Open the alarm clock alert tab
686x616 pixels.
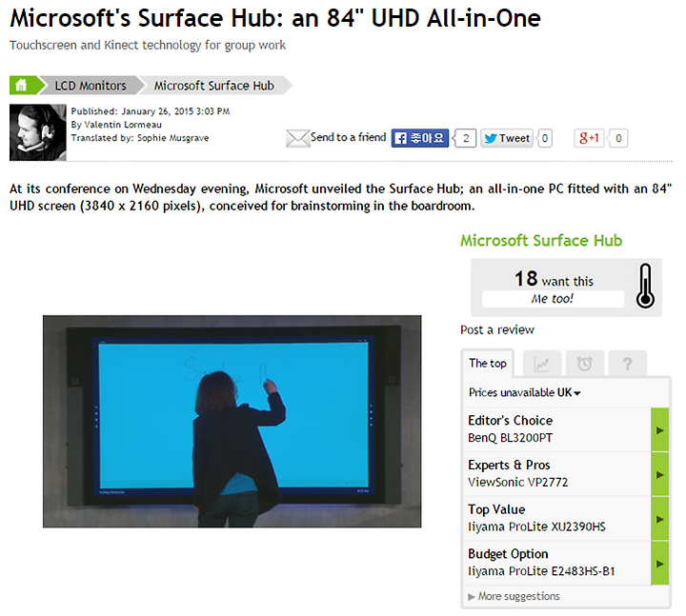pyautogui.click(x=584, y=364)
